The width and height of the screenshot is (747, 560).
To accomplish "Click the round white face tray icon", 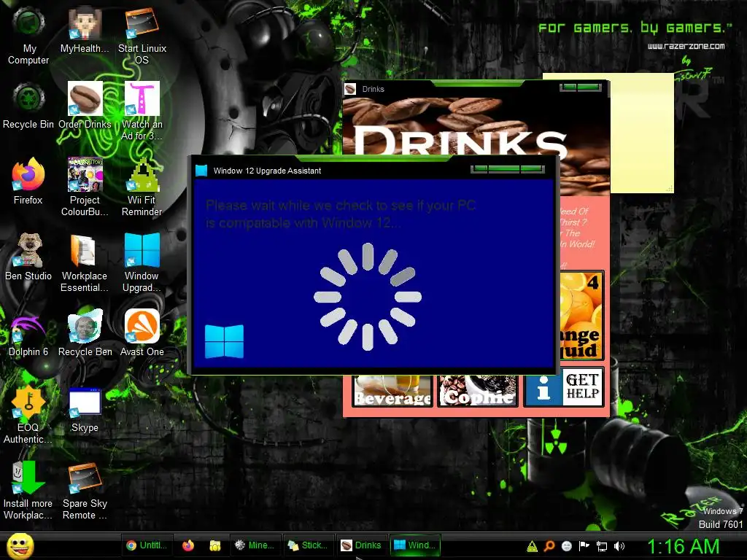I will pyautogui.click(x=566, y=546).
